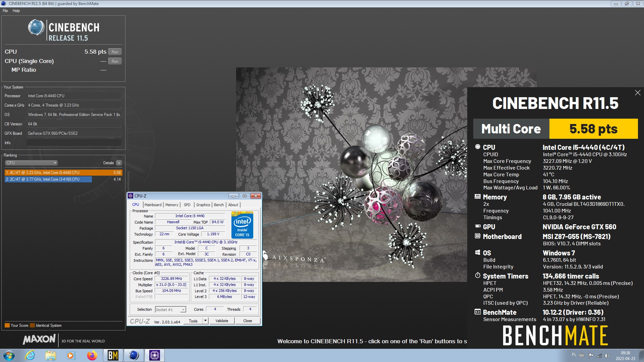Click the OS Windows 7 field in Your System
This screenshot has width=644, height=362.
click(x=74, y=115)
